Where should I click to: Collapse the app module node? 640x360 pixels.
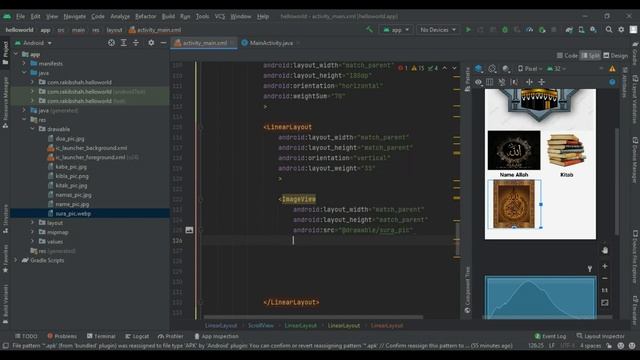[x=16, y=54]
